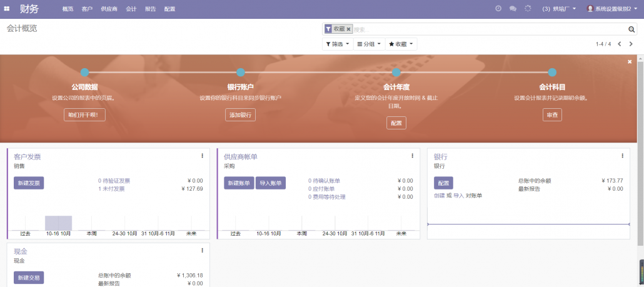Click the magnifier search icon
The height and width of the screenshot is (287, 644).
pyautogui.click(x=631, y=29)
